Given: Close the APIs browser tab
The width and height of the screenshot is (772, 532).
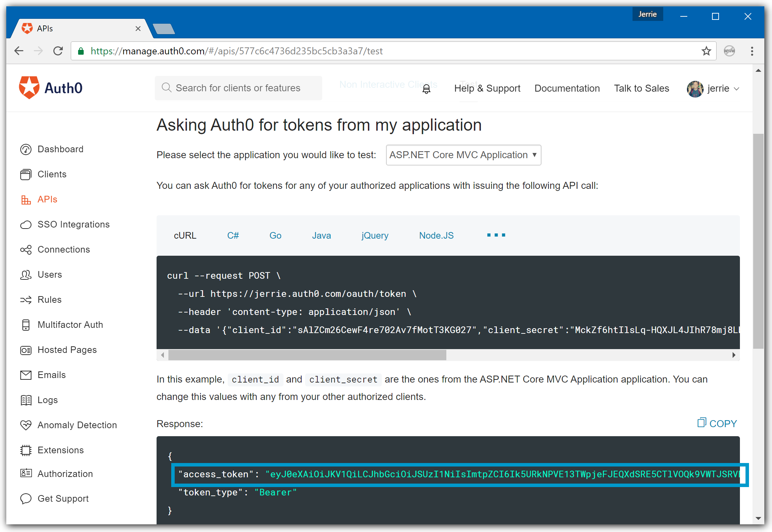Looking at the screenshot, I should tap(138, 29).
